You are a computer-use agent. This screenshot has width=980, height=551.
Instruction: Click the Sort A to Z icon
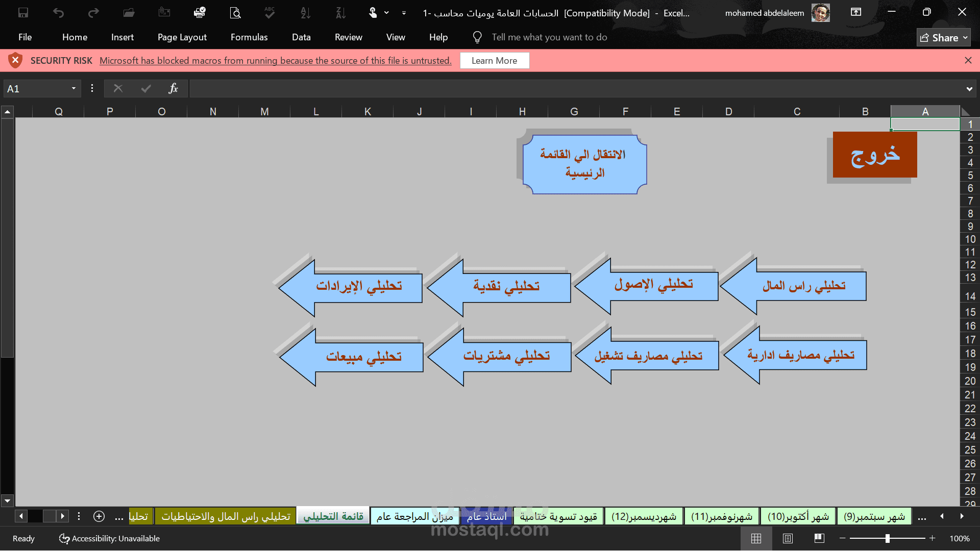[x=305, y=13]
